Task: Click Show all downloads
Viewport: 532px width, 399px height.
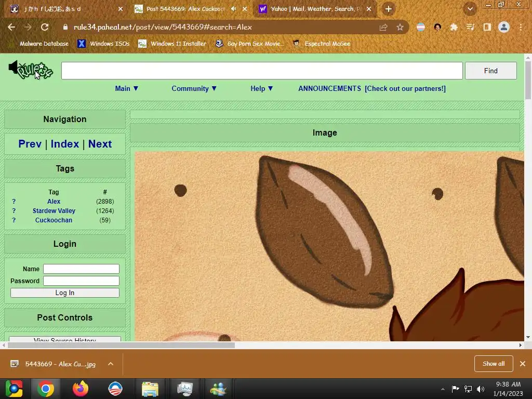Action: point(494,364)
